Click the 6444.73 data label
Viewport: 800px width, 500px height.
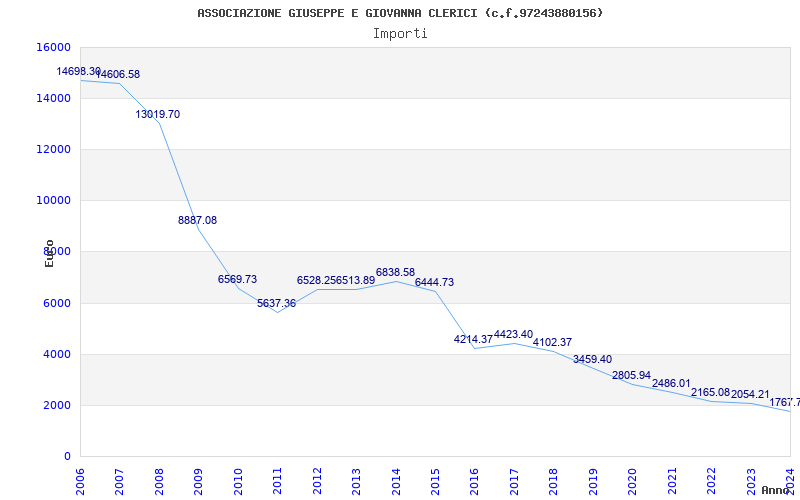click(x=434, y=283)
